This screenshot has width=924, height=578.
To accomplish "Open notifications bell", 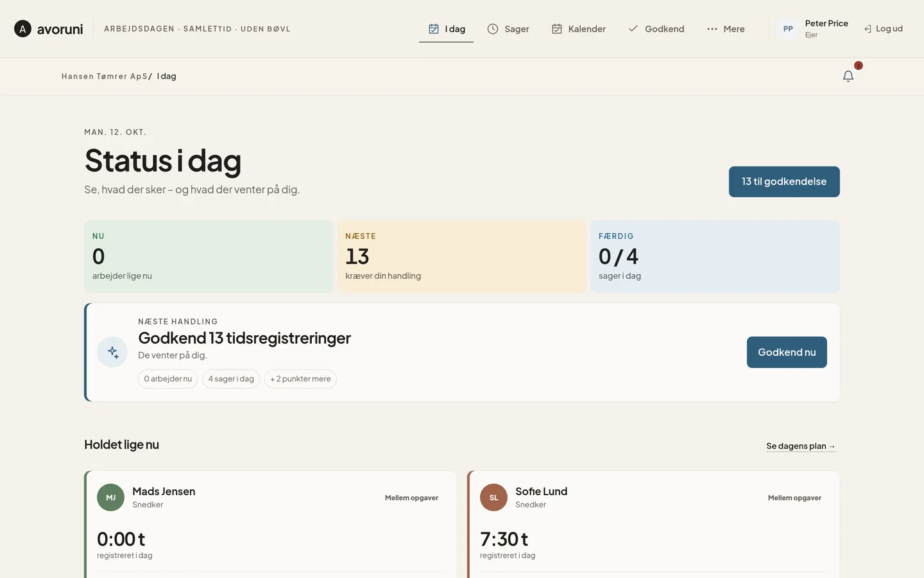I will point(848,76).
